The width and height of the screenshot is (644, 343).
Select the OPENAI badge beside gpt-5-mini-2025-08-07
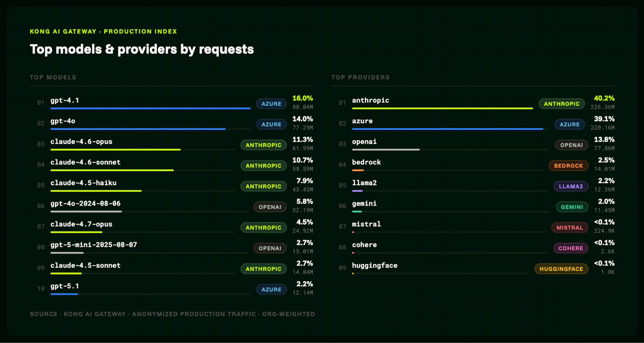(x=270, y=248)
